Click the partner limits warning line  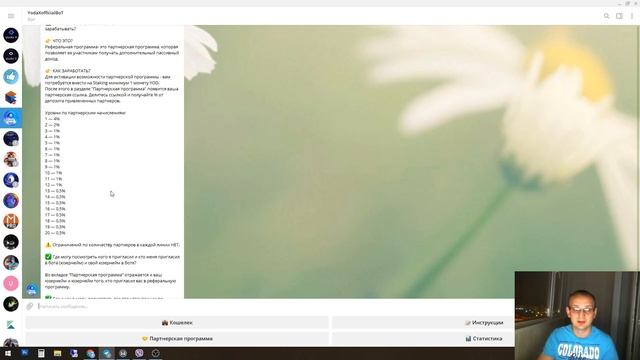(x=112, y=245)
